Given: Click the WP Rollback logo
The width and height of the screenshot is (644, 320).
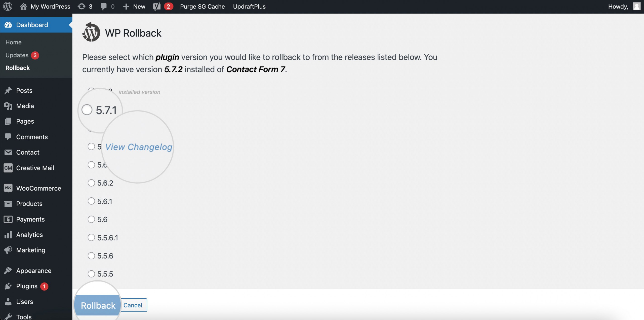Looking at the screenshot, I should click(x=91, y=32).
